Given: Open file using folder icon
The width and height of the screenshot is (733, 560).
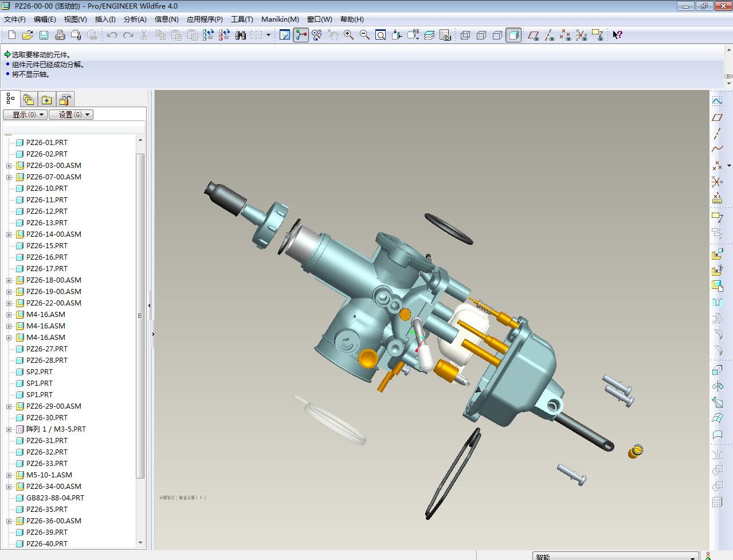Looking at the screenshot, I should pos(27,35).
